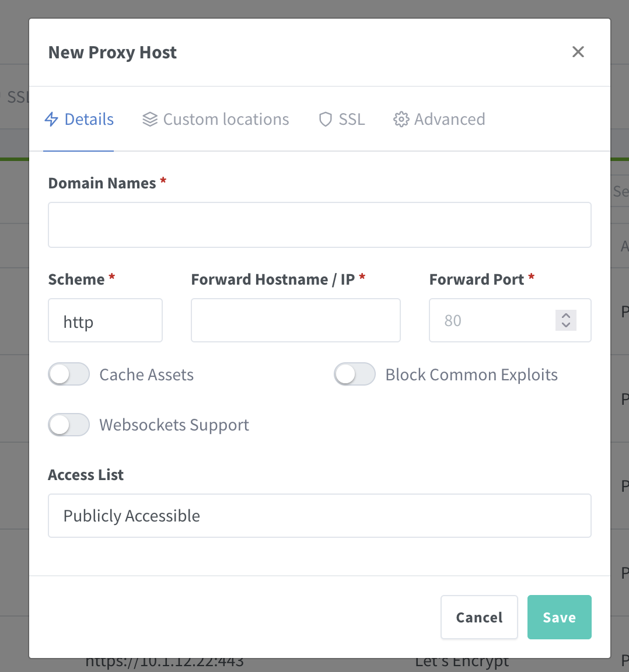Close the New Proxy Host dialog

[578, 52]
